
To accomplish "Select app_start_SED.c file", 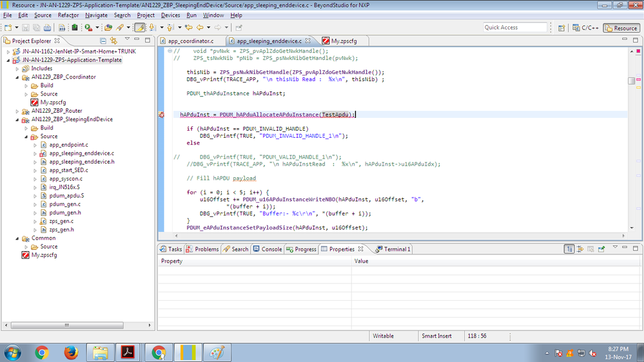I will point(68,170).
